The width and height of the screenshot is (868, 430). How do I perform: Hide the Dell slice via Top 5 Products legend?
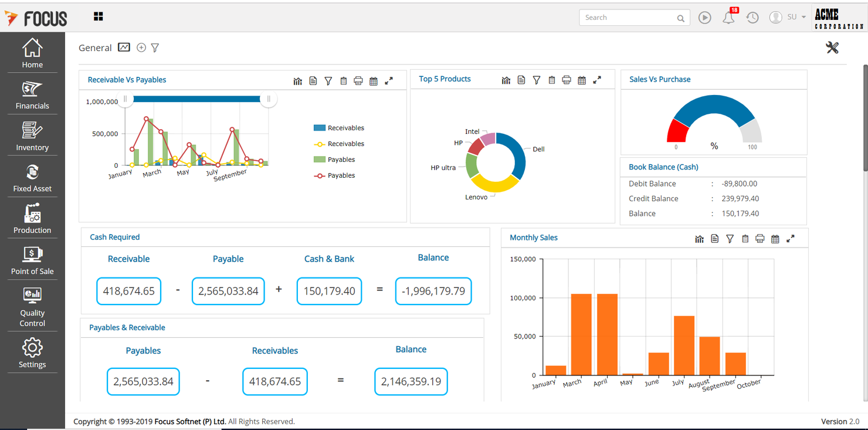[x=538, y=149]
